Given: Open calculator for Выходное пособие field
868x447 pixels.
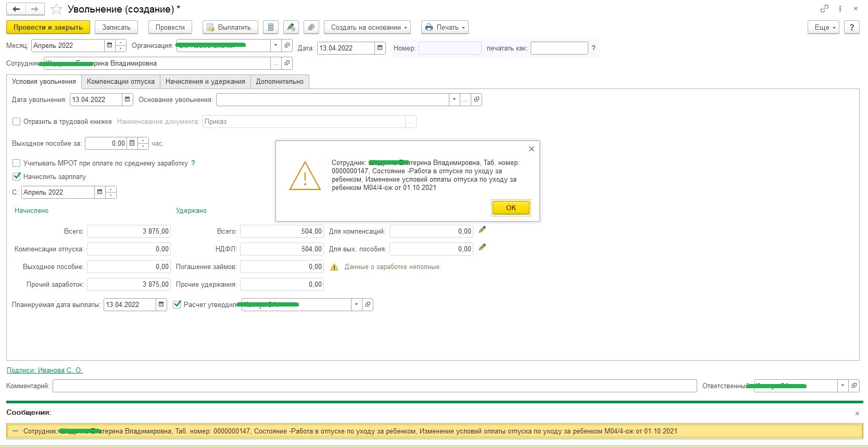Looking at the screenshot, I should pos(132,143).
